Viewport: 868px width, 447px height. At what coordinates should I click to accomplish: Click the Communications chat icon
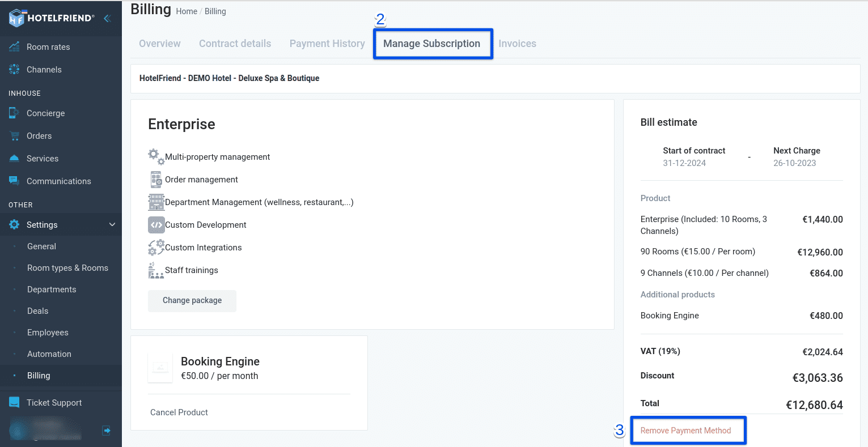[14, 181]
